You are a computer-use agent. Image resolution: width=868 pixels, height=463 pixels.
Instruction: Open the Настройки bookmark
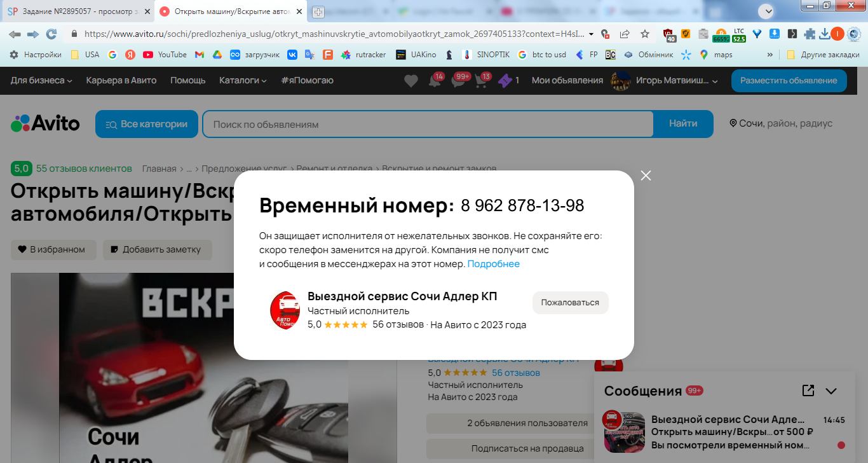point(36,55)
